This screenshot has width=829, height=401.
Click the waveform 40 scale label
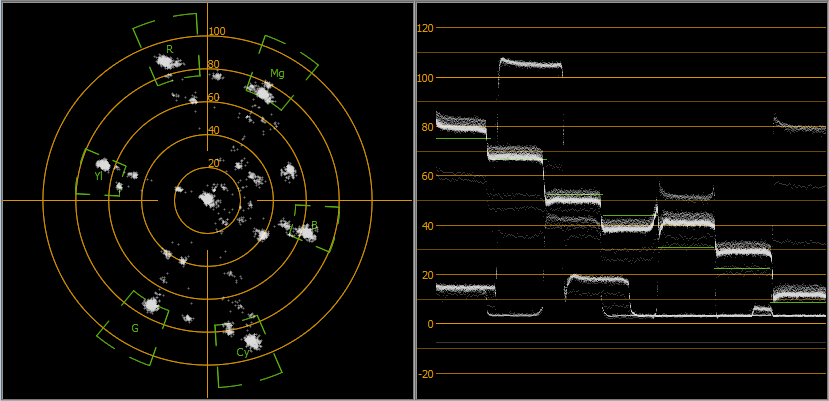click(x=427, y=226)
